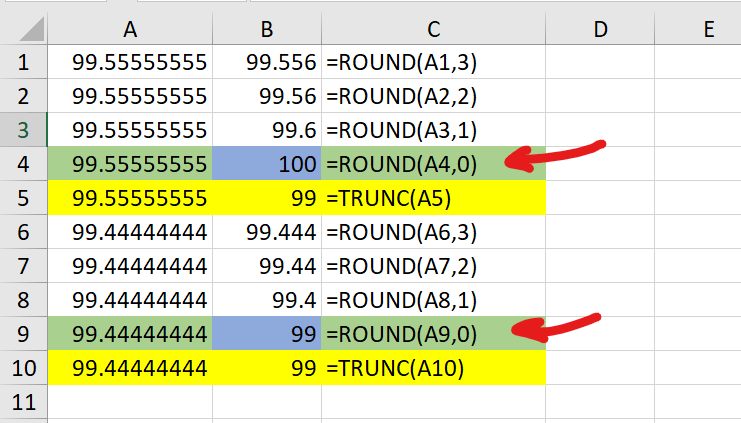Select row 11 header
The image size is (741, 423).
coord(23,402)
